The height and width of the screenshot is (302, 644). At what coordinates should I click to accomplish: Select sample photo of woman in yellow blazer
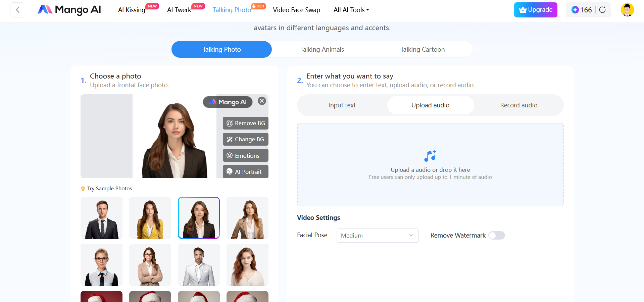pos(150,218)
